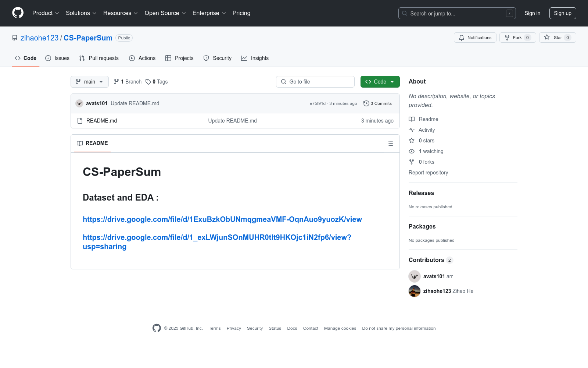588x368 pixels.
Task: Click the 1 watching link
Action: point(426,151)
